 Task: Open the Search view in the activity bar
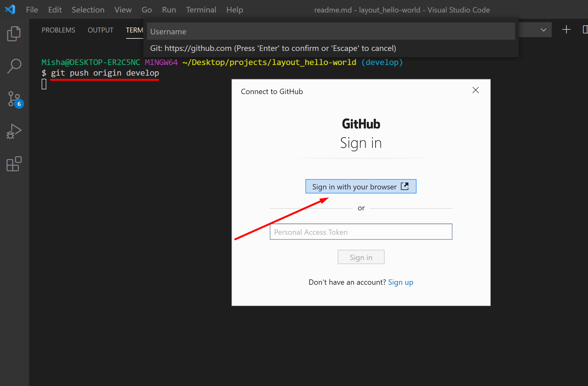coord(14,66)
